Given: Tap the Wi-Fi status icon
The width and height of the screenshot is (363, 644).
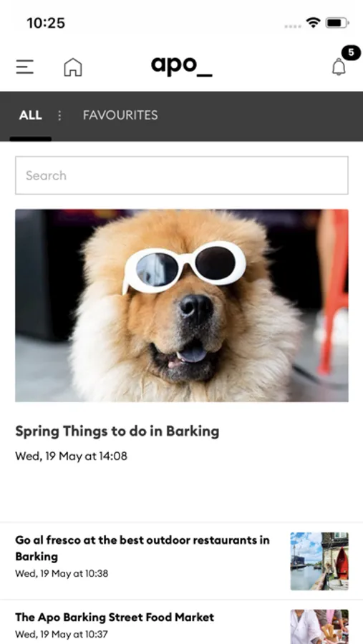Looking at the screenshot, I should (x=314, y=23).
